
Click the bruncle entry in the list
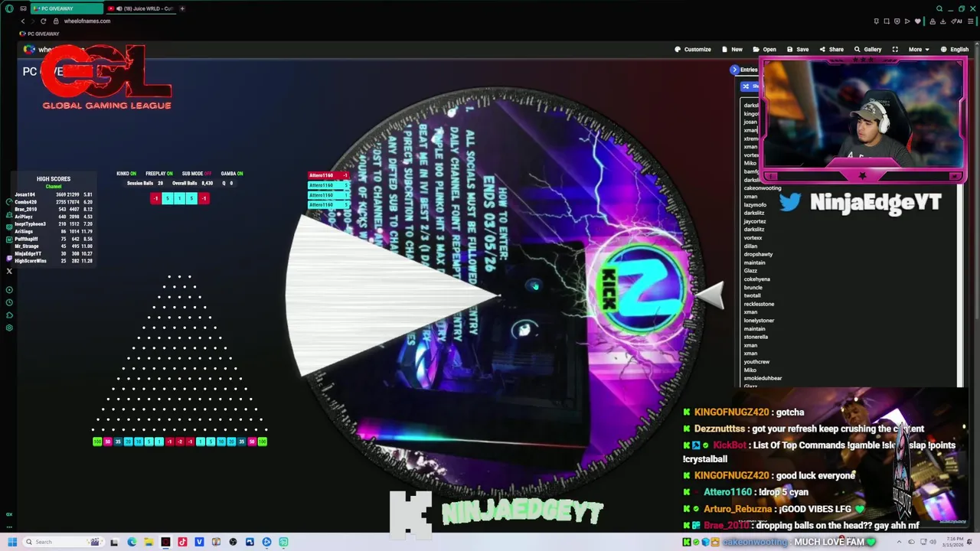753,288
